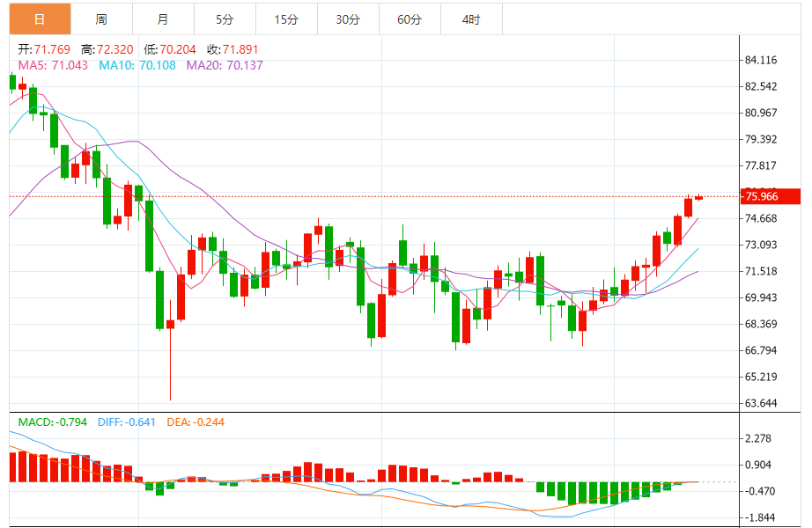The image size is (812, 528).
Task: Click the 80.967 price axis label
Action: coord(761,113)
